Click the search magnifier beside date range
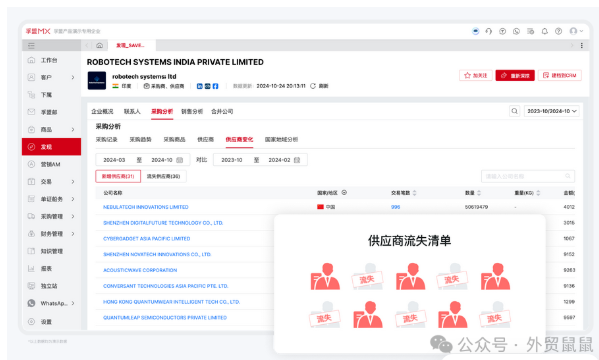Viewport: 599px width, 360px height. click(x=515, y=111)
